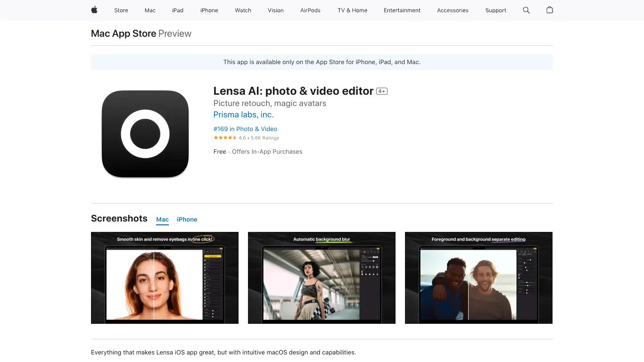Screen dimensions: 644x362
Task: Open the search magnifier icon
Action: point(526,10)
